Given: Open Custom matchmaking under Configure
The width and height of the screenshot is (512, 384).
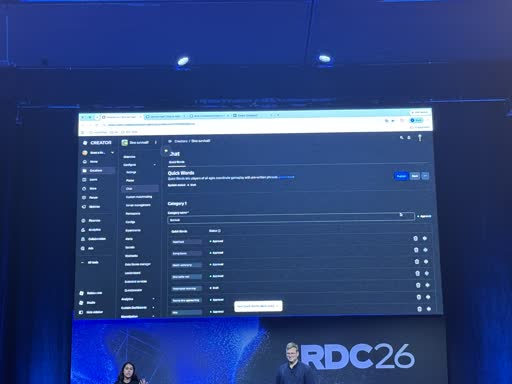Looking at the screenshot, I should pyautogui.click(x=139, y=197).
